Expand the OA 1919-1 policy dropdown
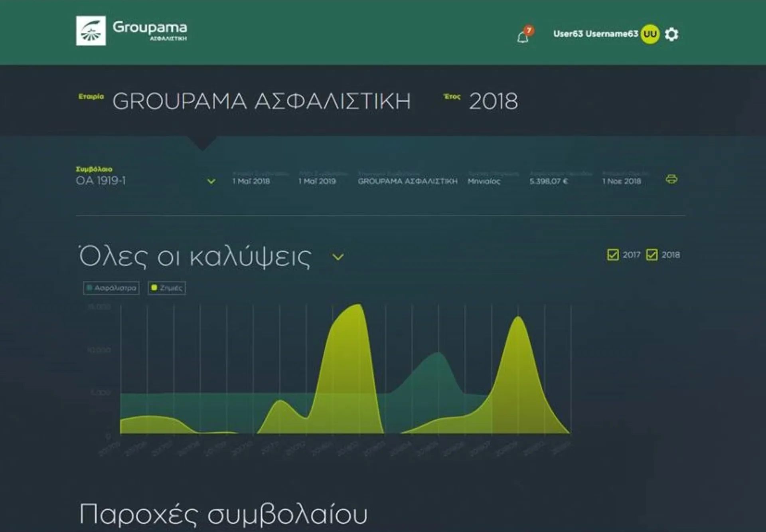The image size is (766, 532). [212, 180]
